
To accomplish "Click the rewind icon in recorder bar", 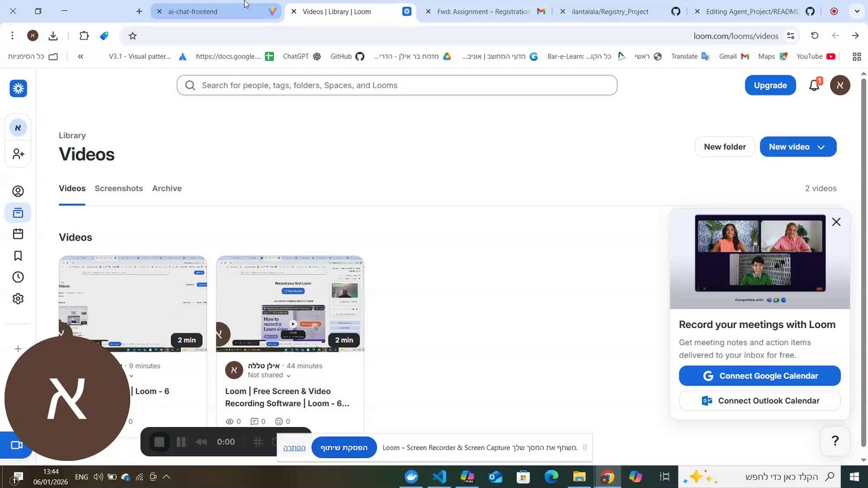I will click(x=201, y=442).
